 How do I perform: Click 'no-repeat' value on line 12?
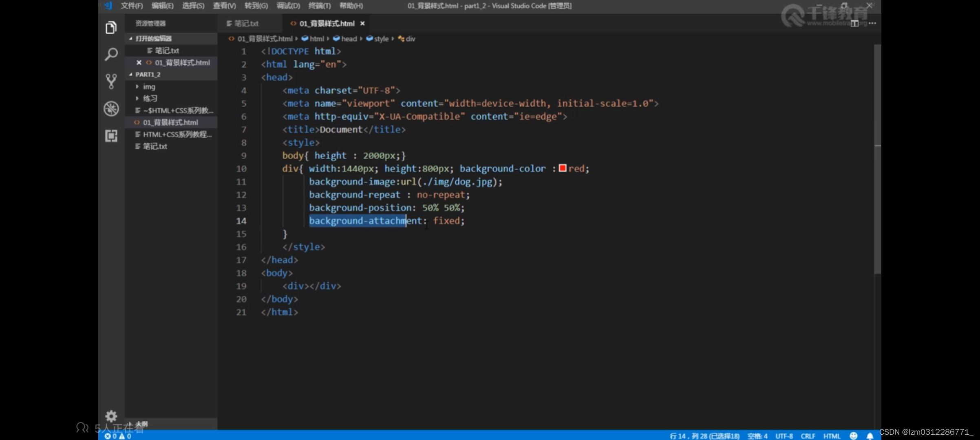click(x=441, y=195)
